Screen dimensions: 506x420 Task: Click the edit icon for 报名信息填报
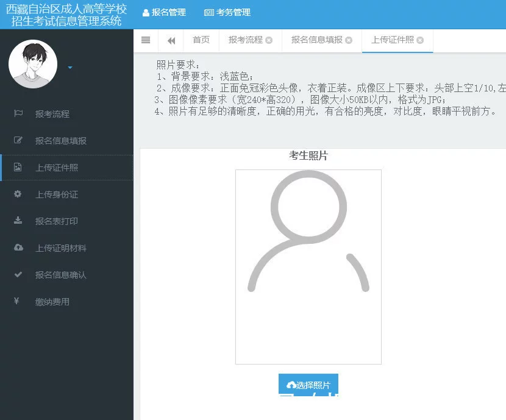18,140
